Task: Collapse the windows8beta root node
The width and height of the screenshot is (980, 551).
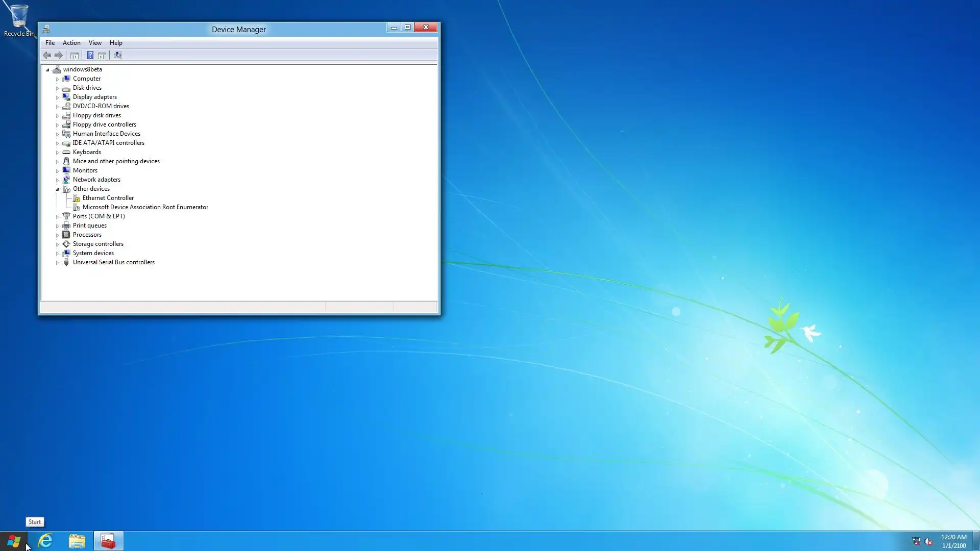Action: (47, 70)
